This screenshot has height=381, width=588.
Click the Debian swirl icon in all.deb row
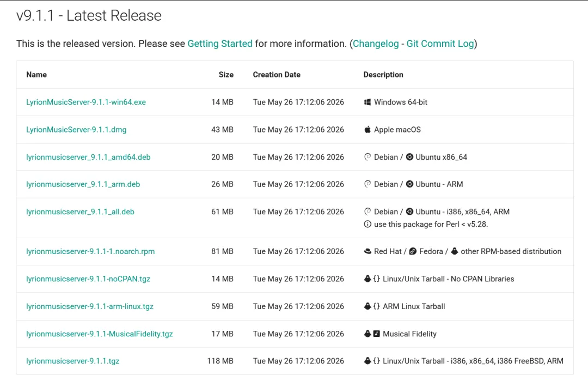click(367, 211)
